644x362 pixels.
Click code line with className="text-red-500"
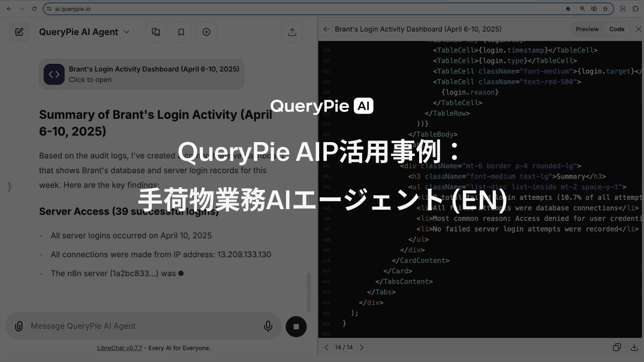pos(507,82)
